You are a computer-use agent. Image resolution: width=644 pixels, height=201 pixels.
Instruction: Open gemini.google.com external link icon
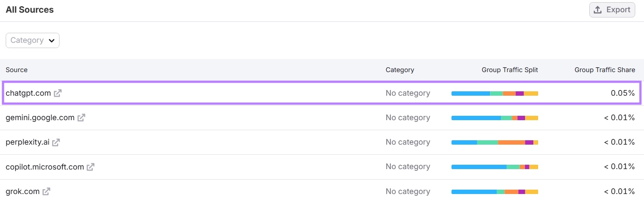click(x=81, y=118)
